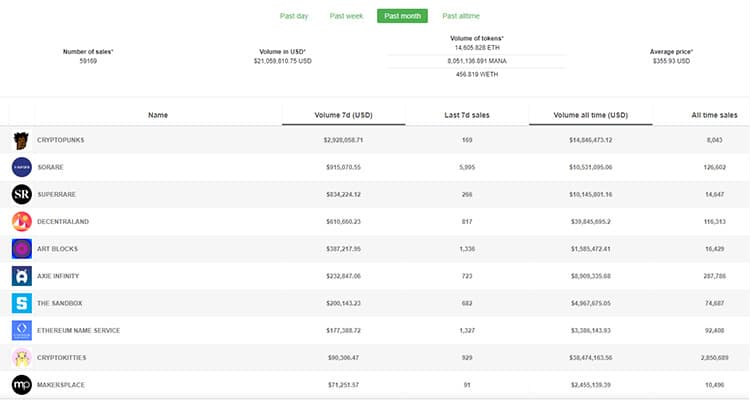Viewport: 750px width, 400px height.
Task: Click CryptoPunks all time volume value
Action: tap(591, 140)
